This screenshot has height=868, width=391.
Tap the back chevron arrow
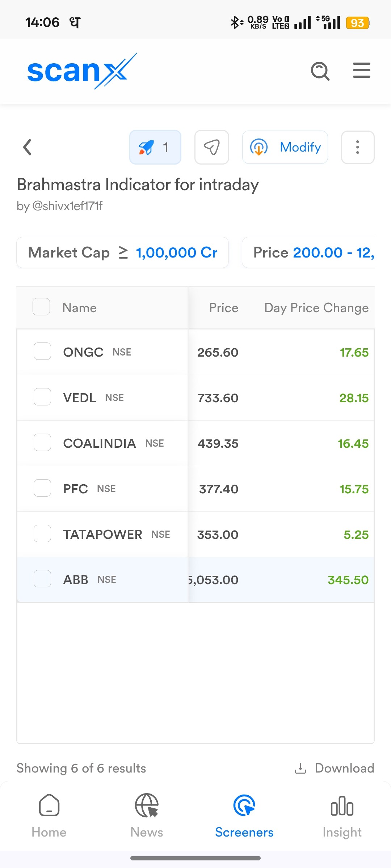tap(28, 147)
